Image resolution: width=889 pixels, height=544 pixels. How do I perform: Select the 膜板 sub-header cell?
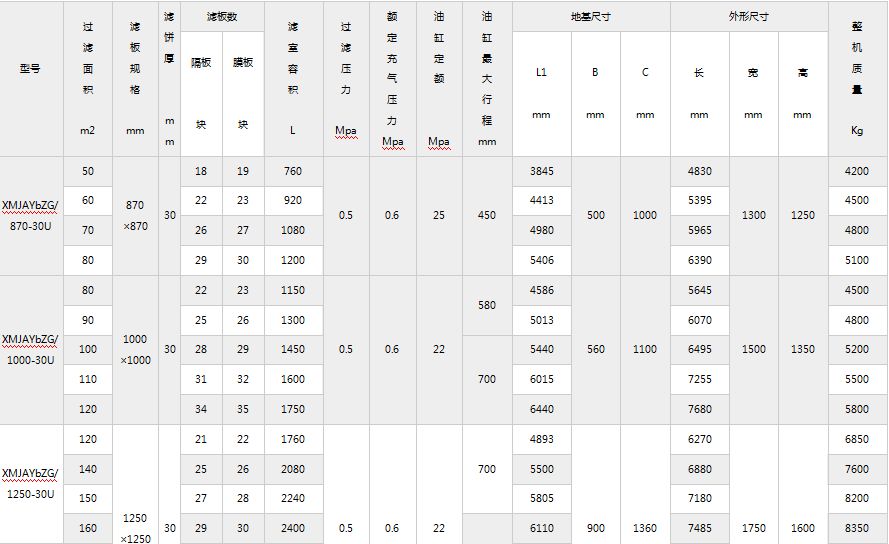click(243, 62)
